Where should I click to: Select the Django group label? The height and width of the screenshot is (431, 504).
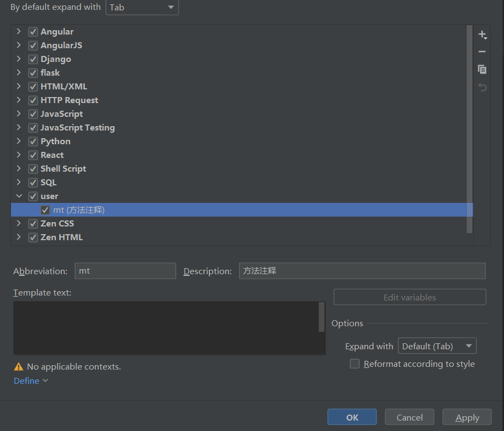56,59
